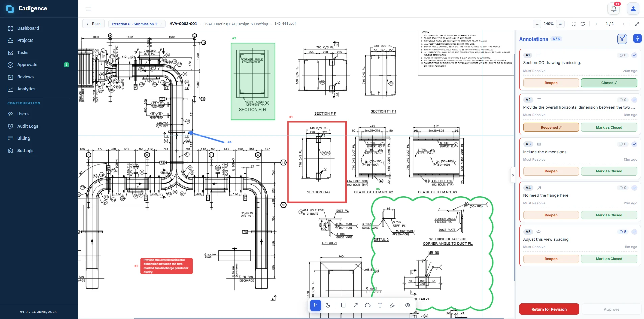Open the Iteration 6 Submission 2 dropdown
Image resolution: width=644 pixels, height=319 pixels.
tap(137, 24)
